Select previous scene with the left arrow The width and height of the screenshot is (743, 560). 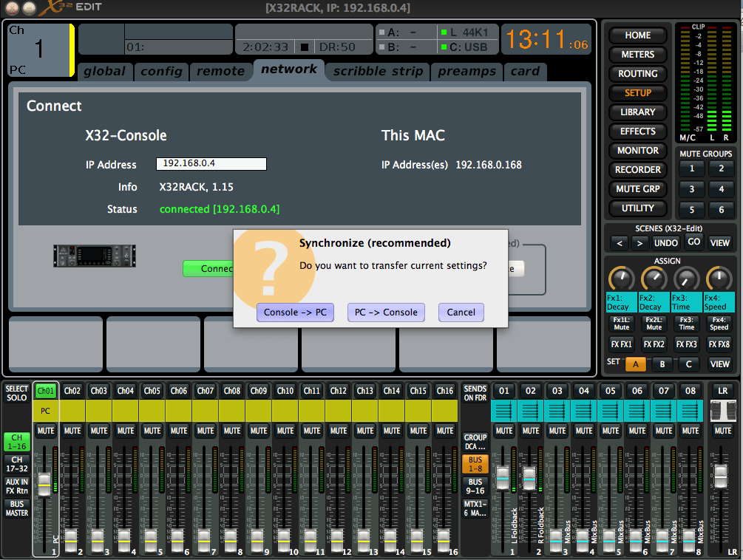[620, 243]
